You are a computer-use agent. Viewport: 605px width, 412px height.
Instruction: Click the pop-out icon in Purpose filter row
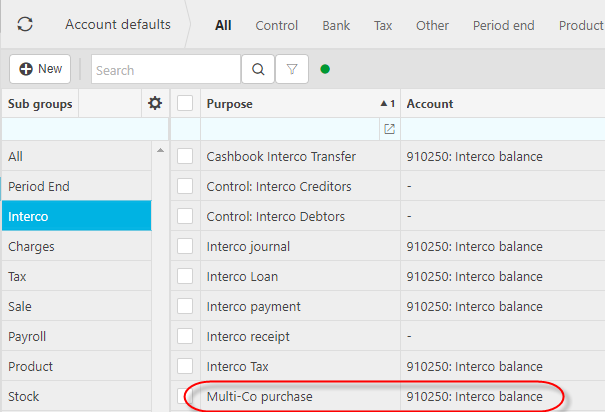point(389,129)
